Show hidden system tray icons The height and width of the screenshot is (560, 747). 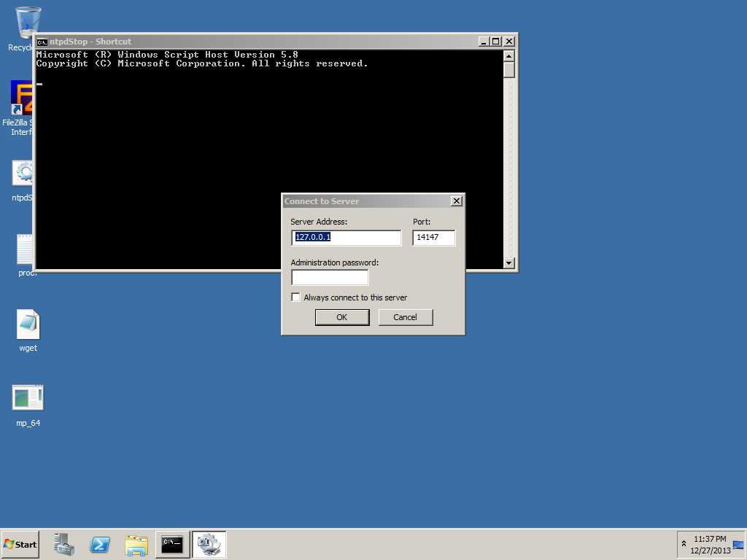(684, 544)
